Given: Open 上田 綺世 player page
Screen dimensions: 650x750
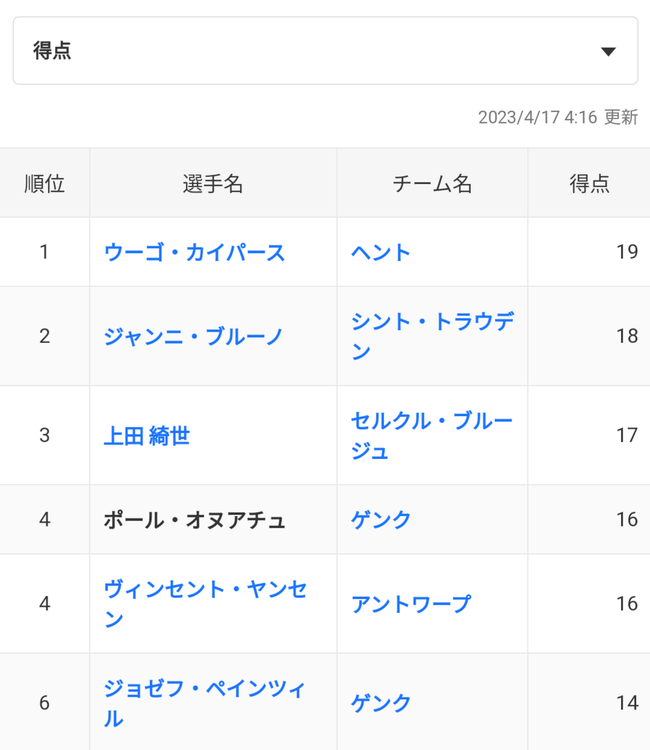Looking at the screenshot, I should tap(147, 436).
